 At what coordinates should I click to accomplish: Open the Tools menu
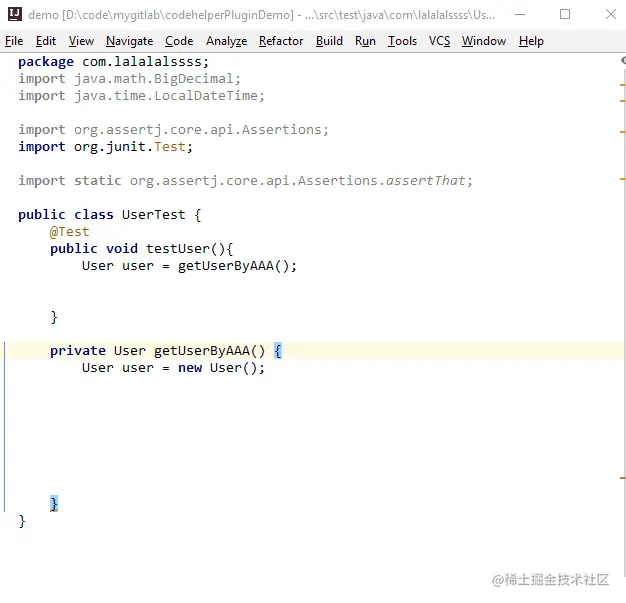coord(402,41)
